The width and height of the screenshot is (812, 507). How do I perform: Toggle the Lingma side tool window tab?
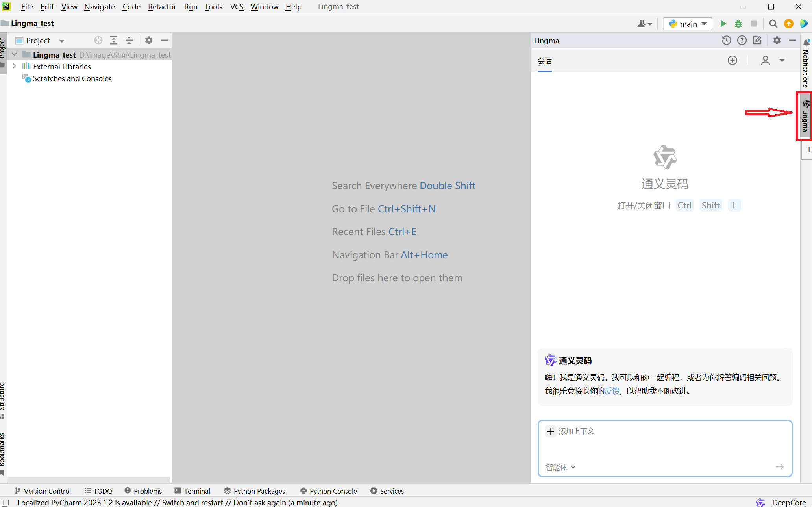tap(806, 116)
